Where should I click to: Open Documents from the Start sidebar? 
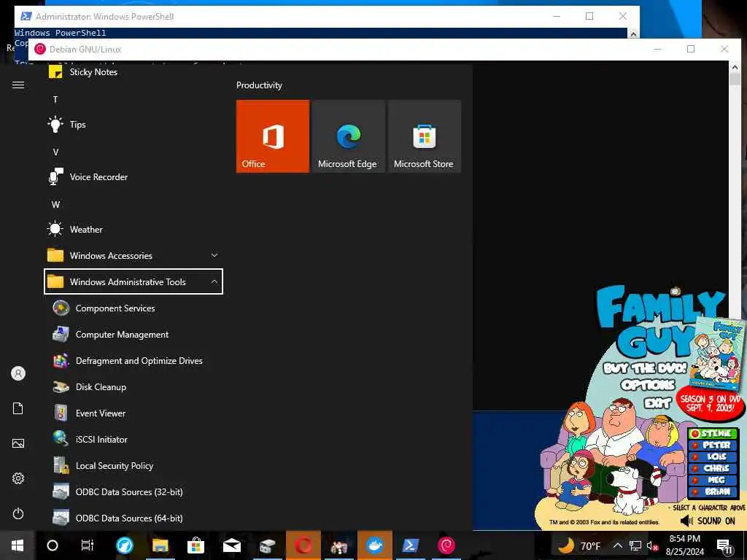click(x=18, y=408)
